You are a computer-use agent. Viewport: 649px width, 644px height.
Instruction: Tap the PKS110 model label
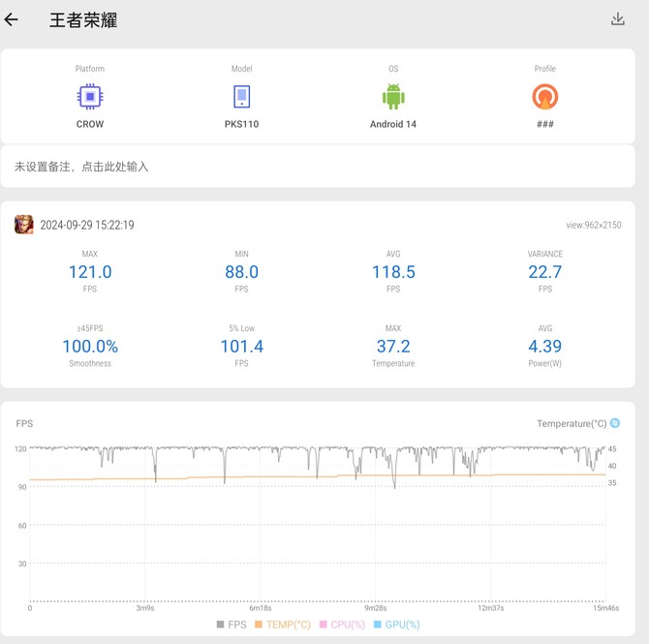[242, 124]
